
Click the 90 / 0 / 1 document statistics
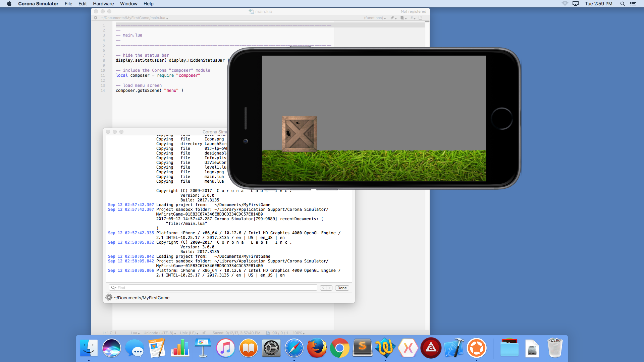click(x=280, y=333)
